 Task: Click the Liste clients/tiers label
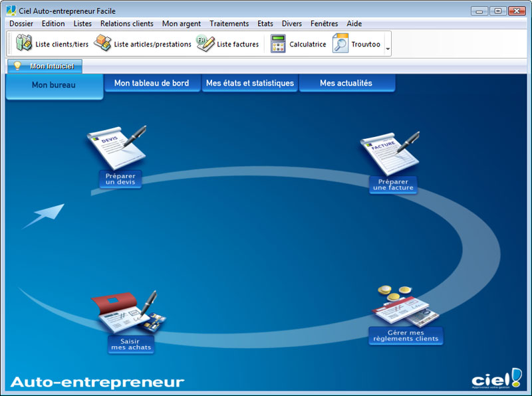62,45
